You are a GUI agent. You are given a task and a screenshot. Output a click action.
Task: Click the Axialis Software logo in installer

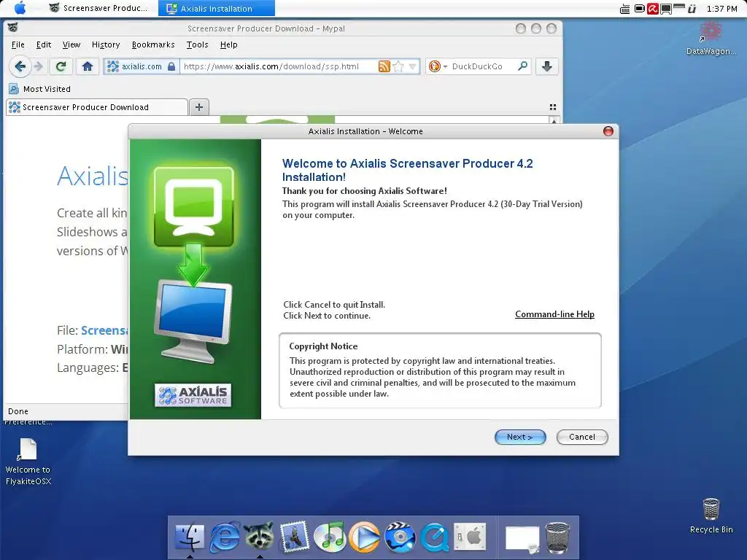point(193,394)
